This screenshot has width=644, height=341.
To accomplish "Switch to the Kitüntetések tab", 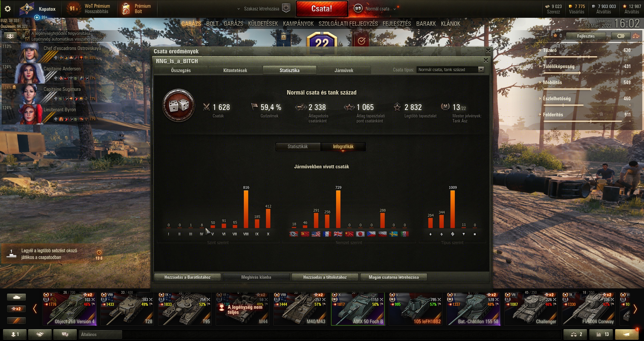I will tap(235, 70).
